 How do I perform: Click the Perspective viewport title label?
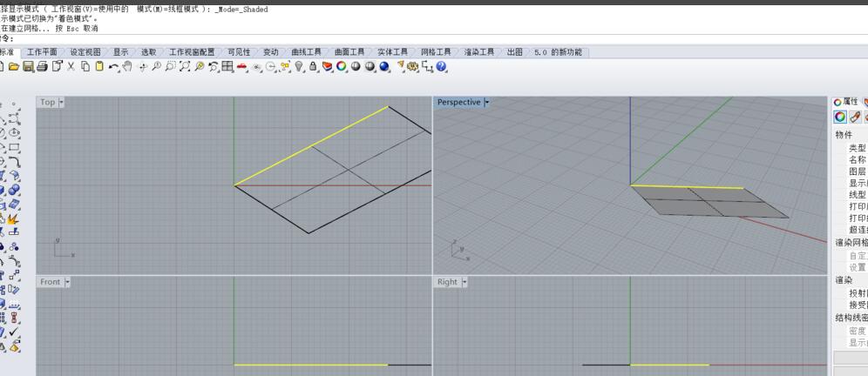(x=458, y=102)
